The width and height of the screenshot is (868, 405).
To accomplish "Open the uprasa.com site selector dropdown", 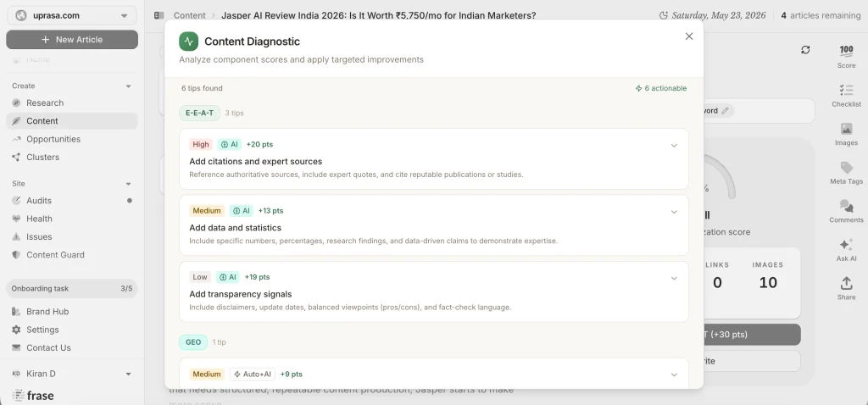I will click(72, 15).
